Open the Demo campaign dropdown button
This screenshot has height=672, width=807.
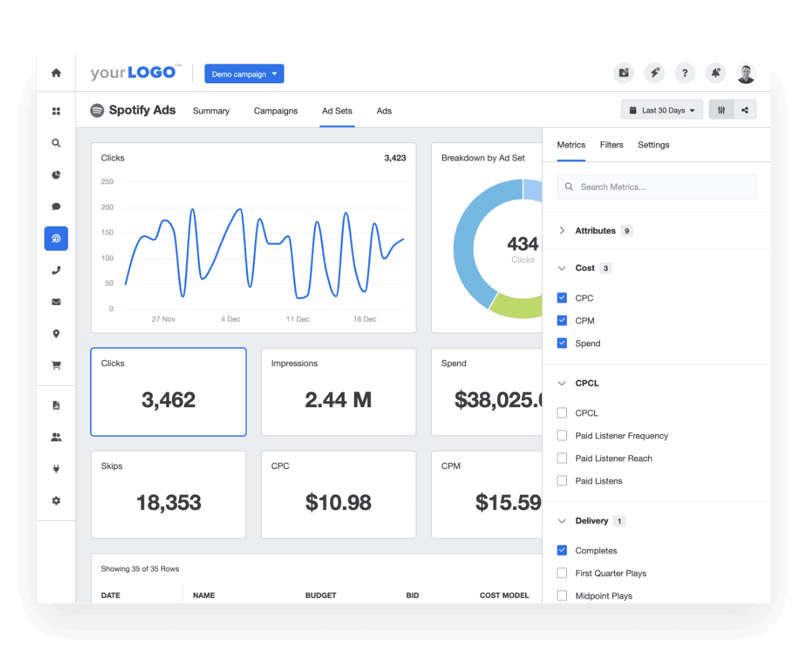(244, 74)
